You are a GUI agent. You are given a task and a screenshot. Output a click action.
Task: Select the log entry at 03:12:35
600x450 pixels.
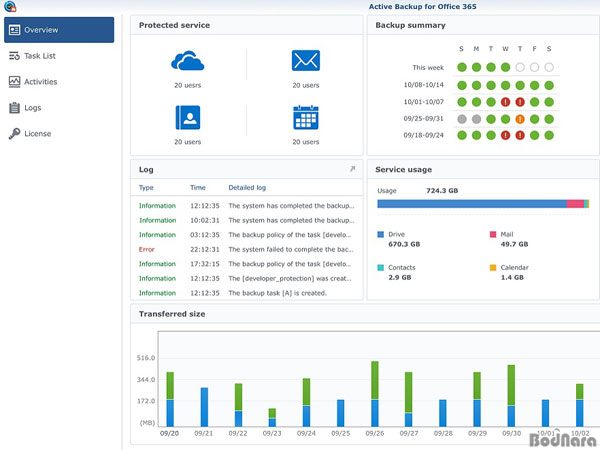[247, 235]
